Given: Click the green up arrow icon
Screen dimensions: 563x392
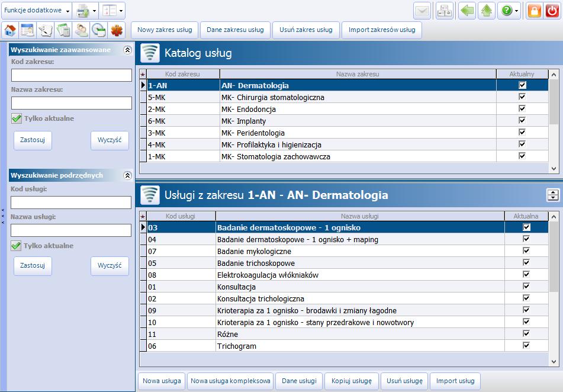Looking at the screenshot, I should point(487,11).
